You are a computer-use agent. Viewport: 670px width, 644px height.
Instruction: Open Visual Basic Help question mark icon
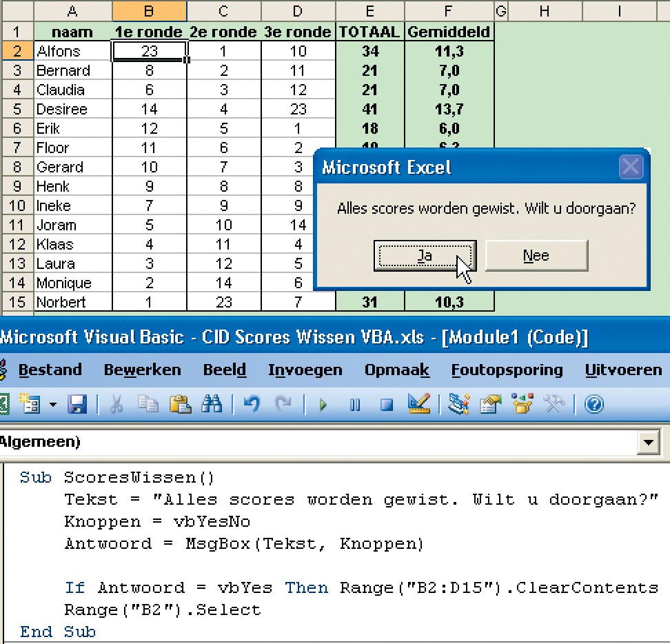[x=594, y=404]
